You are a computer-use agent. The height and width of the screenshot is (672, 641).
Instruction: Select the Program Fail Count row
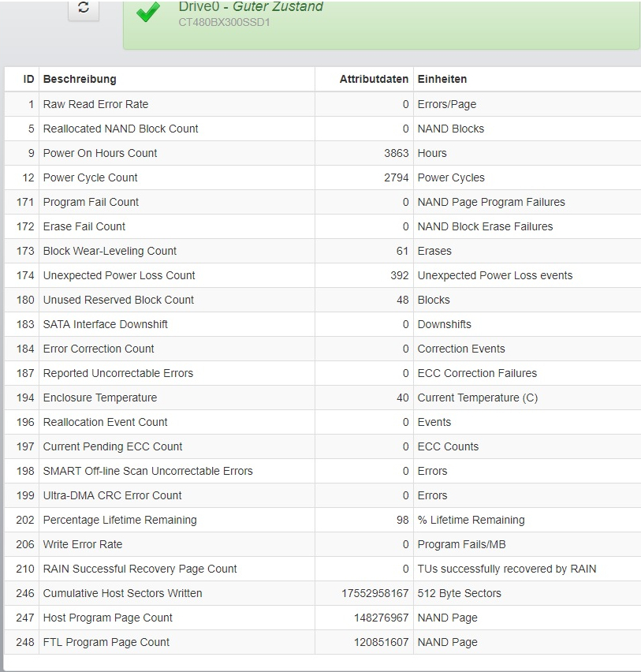click(x=322, y=202)
